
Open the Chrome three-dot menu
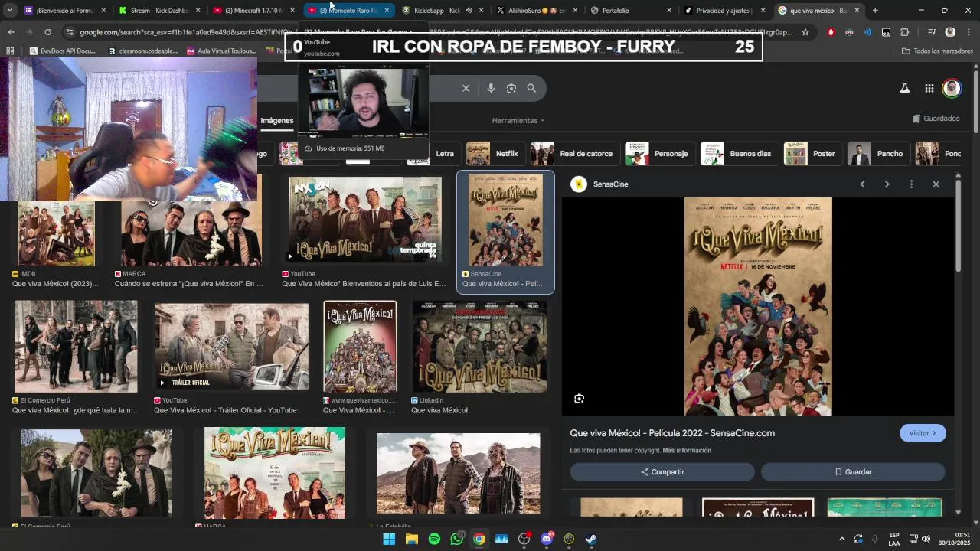969,32
